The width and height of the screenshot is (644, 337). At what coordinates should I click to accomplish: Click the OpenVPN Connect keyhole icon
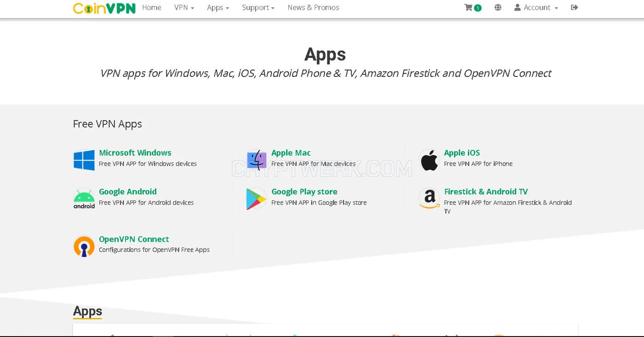pyautogui.click(x=84, y=246)
